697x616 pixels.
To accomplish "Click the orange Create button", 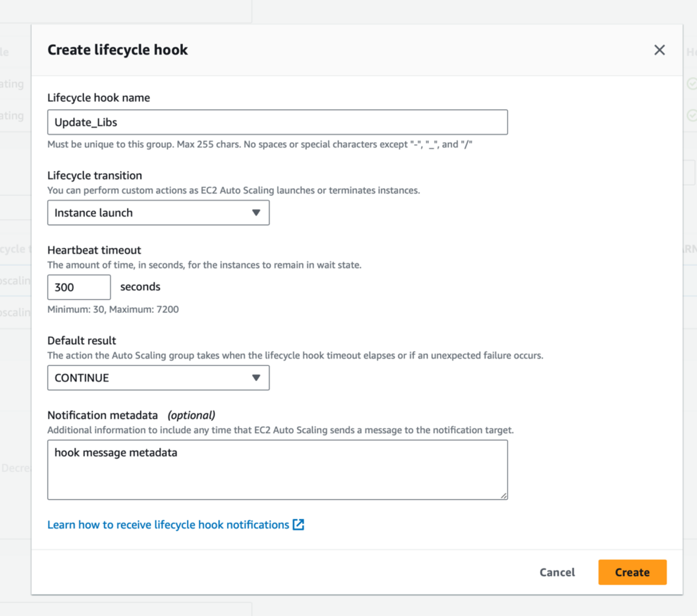I will pyautogui.click(x=633, y=572).
